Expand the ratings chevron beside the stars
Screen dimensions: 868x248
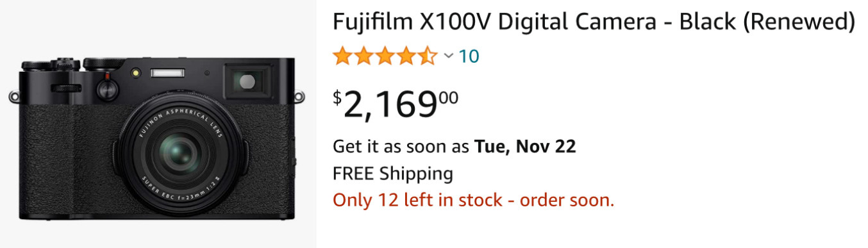click(449, 56)
